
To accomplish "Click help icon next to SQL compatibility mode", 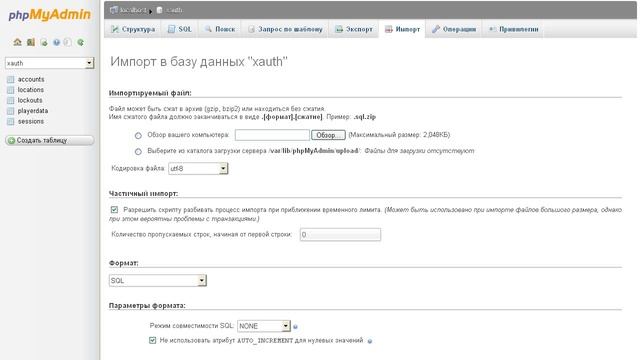I will tap(296, 327).
